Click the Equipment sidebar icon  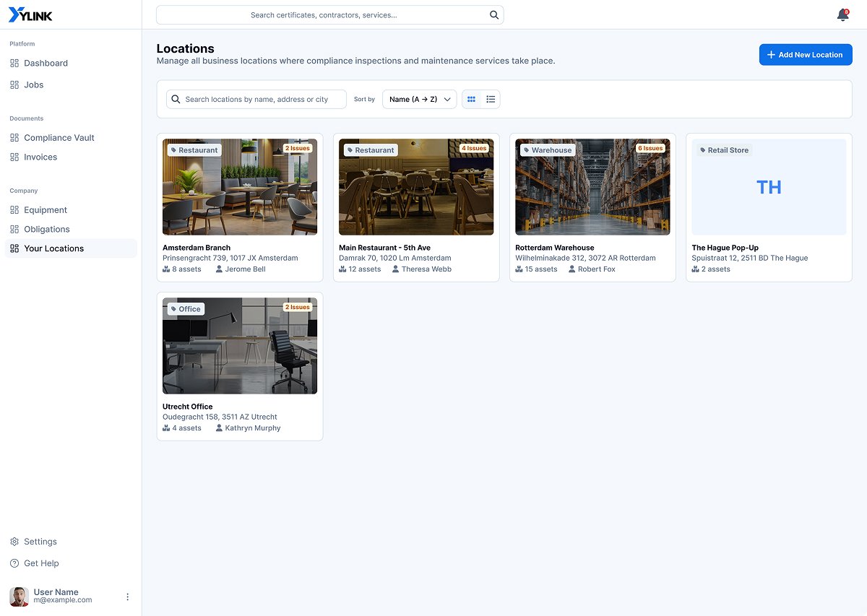click(14, 209)
